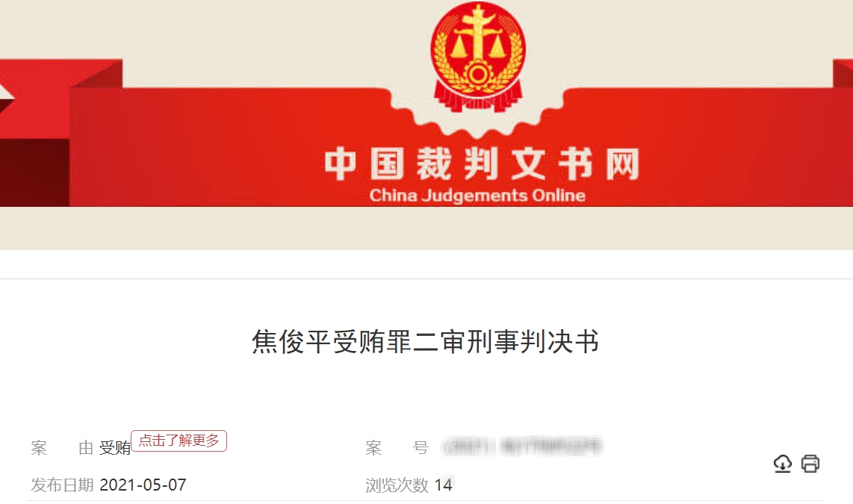Click the 发布日期 label

pyautogui.click(x=62, y=485)
